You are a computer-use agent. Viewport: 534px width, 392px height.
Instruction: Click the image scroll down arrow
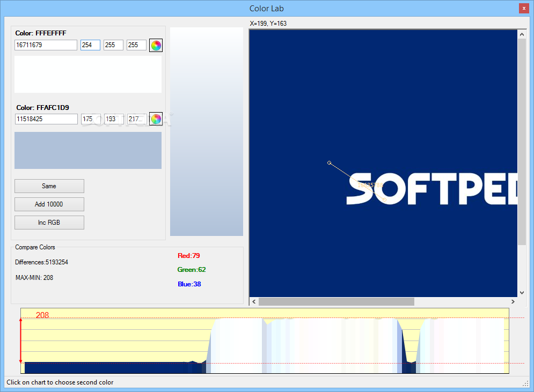tap(522, 293)
